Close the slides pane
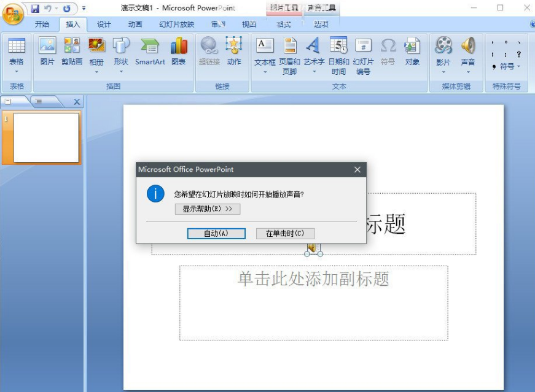This screenshot has width=535, height=392. click(x=77, y=102)
